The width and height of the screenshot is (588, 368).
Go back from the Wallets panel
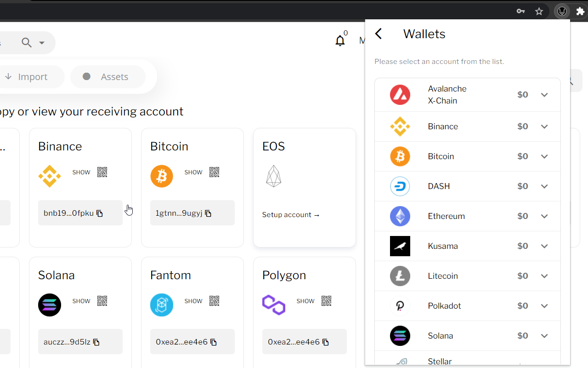point(378,34)
